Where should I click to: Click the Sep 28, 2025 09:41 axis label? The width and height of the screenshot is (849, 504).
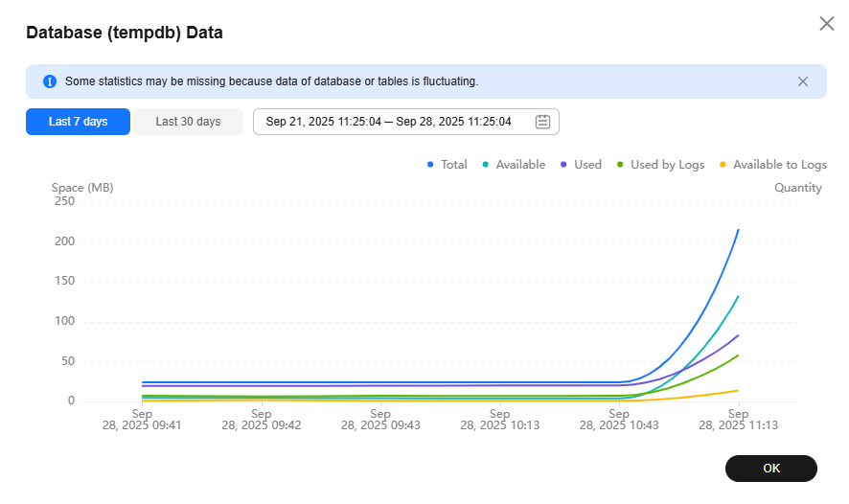click(142, 420)
